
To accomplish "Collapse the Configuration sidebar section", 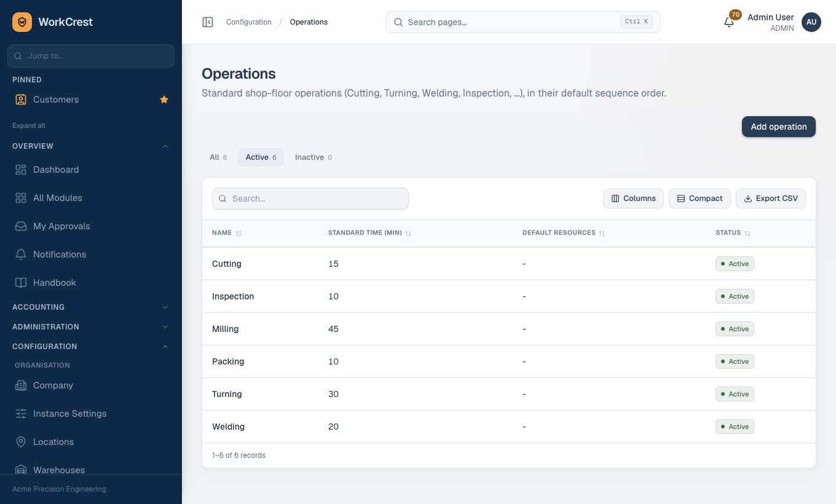I will pyautogui.click(x=91, y=347).
